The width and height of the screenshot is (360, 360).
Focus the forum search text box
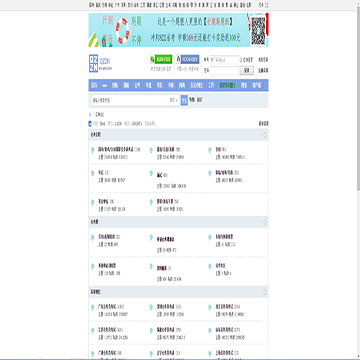(129, 100)
